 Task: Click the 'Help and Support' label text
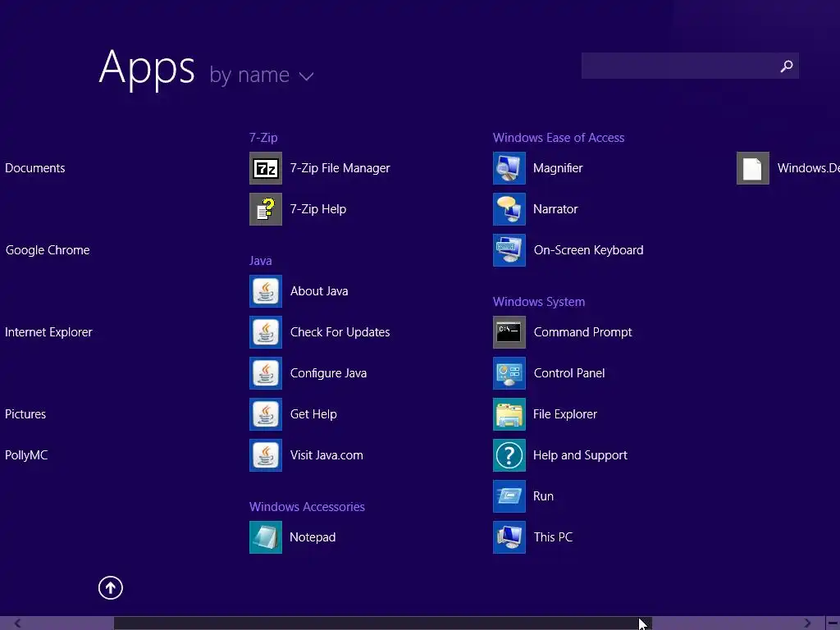click(x=580, y=454)
